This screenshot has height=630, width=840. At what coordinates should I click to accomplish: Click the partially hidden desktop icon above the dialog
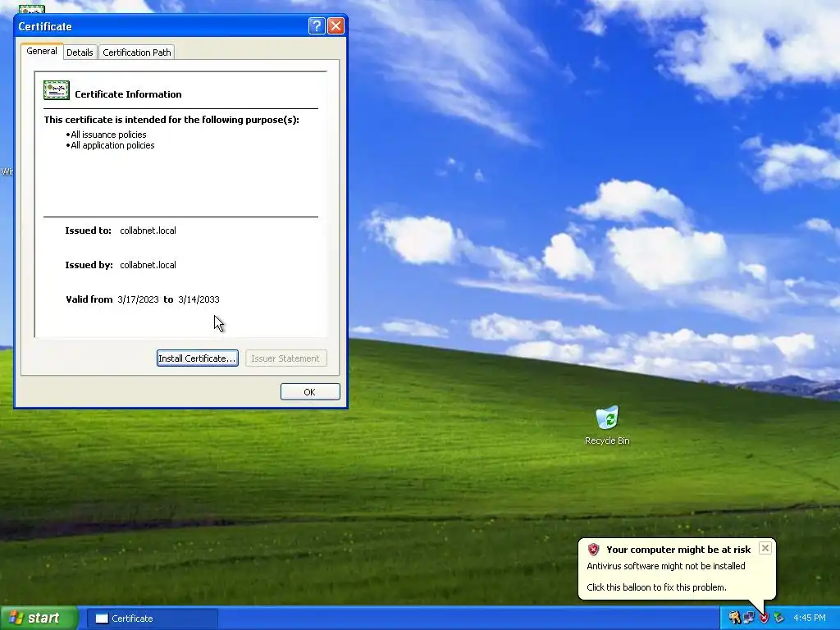point(32,10)
